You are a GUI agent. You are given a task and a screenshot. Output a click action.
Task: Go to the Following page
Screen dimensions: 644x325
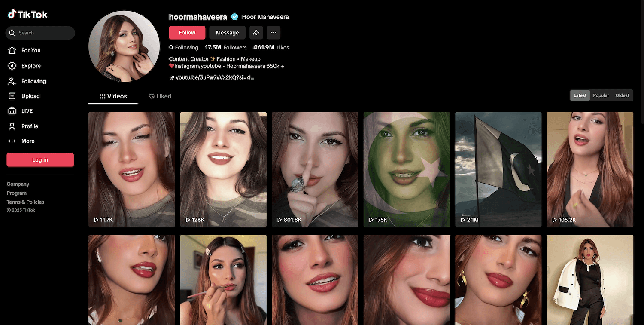point(33,81)
